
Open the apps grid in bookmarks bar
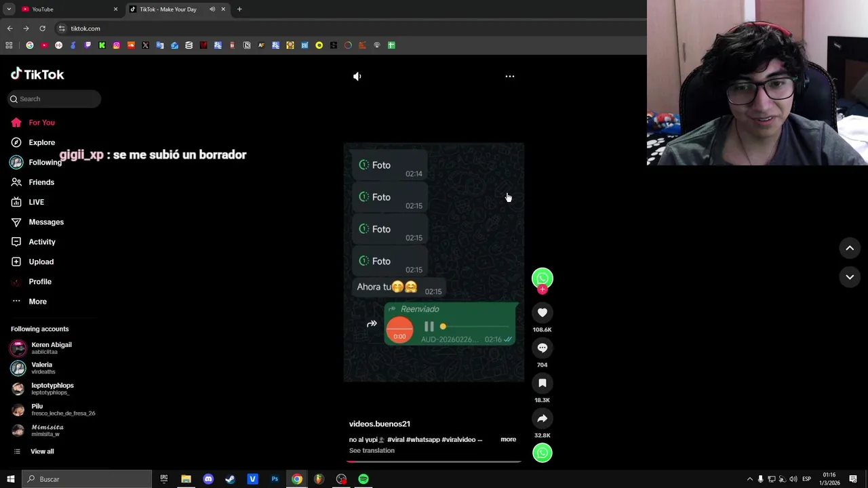(x=9, y=45)
